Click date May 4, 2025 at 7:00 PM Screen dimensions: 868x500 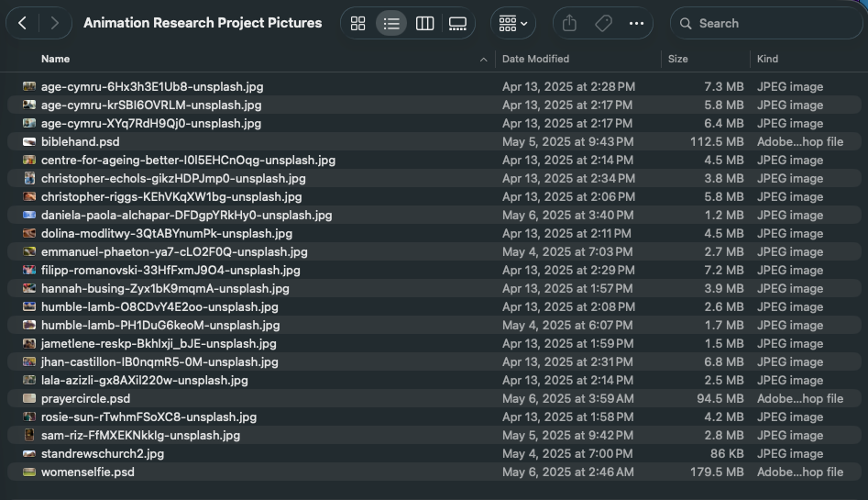[567, 453]
